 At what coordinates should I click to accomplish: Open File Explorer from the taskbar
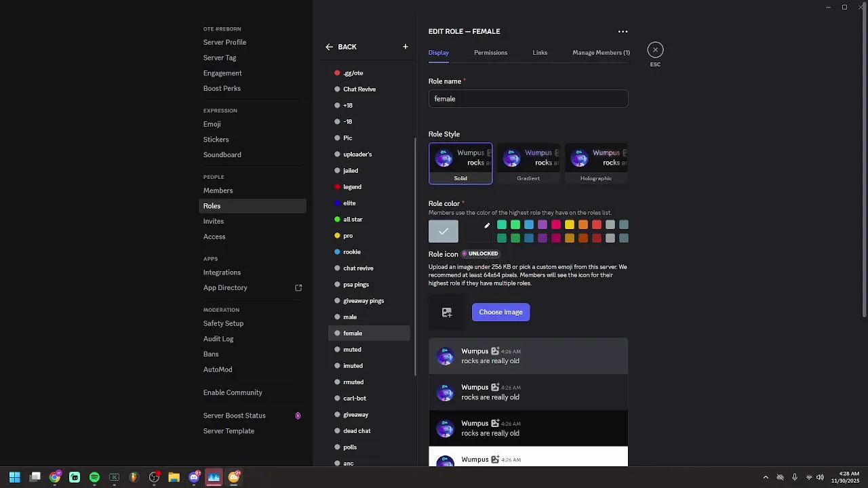174,477
